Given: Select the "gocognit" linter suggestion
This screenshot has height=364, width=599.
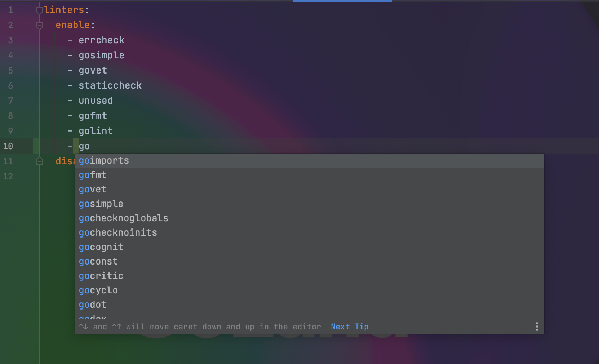Looking at the screenshot, I should [x=101, y=247].
